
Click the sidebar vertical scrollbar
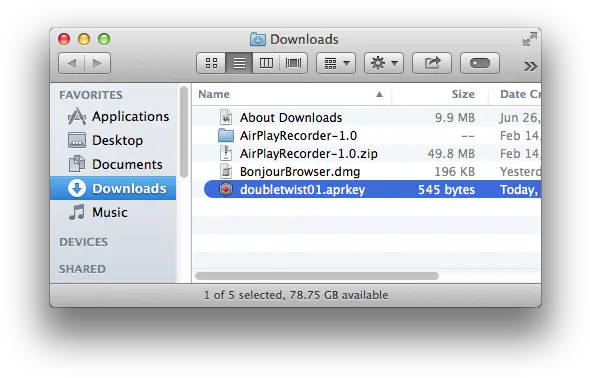[184, 132]
